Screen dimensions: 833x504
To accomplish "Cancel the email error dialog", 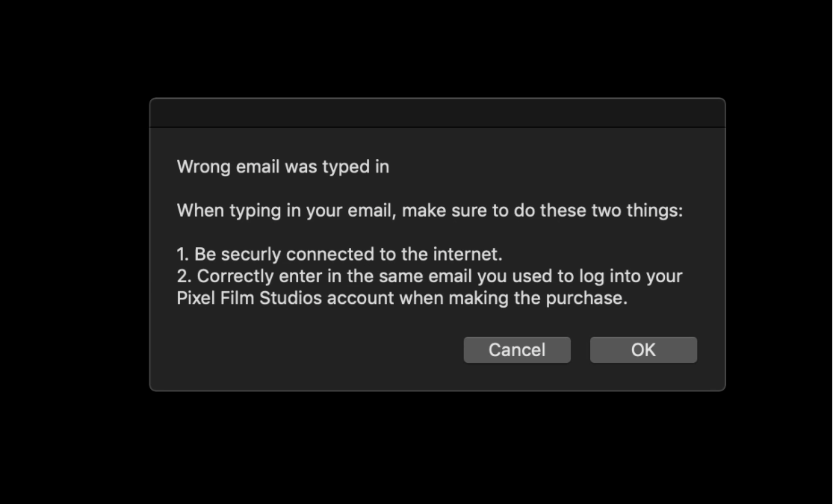I will [x=517, y=350].
